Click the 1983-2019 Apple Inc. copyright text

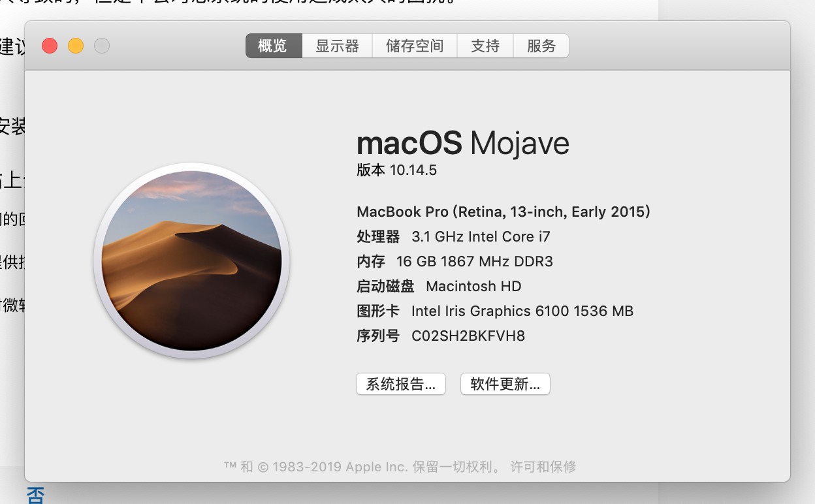tap(340, 467)
